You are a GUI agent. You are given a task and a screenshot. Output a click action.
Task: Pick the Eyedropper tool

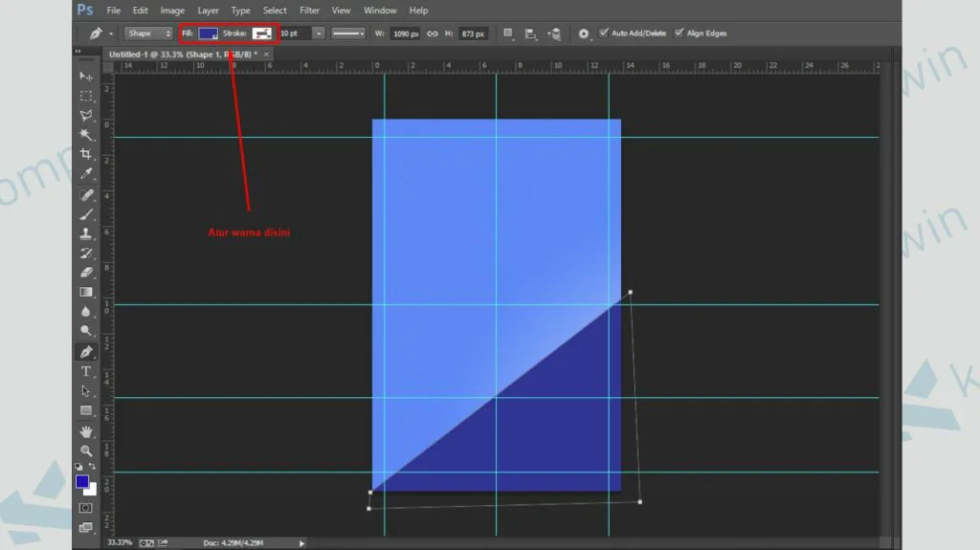click(x=86, y=174)
